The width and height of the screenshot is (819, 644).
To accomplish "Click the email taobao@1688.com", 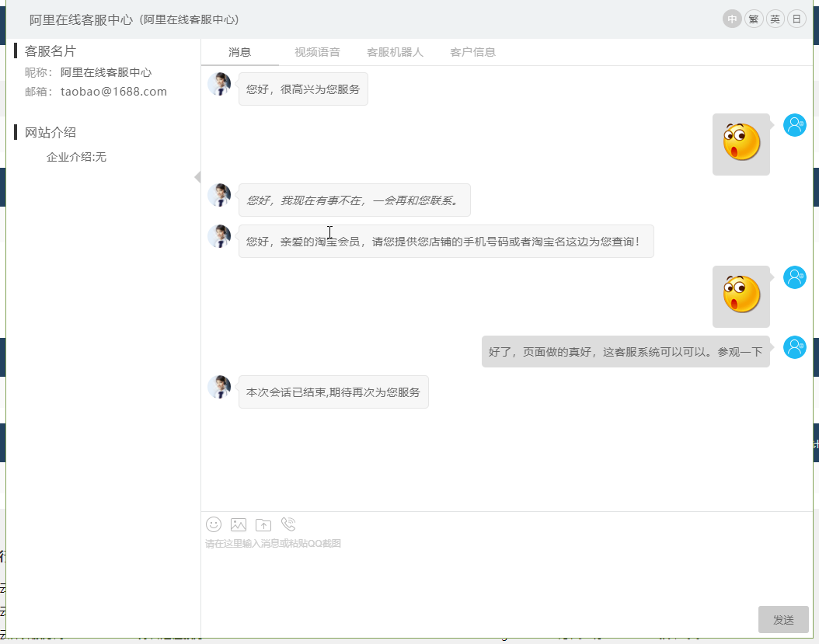I will 114,92.
